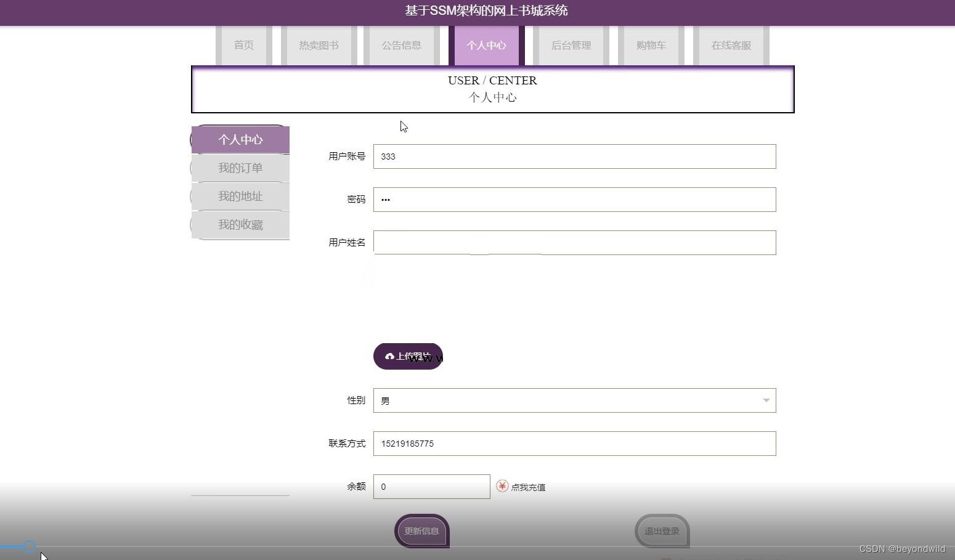Open the 在线客服 tab
The image size is (955, 560).
(731, 45)
